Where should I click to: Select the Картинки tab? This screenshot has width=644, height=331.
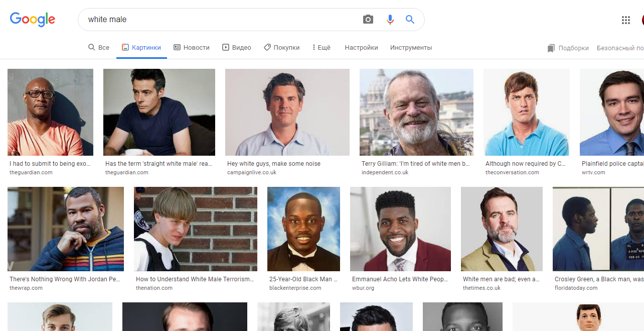[x=141, y=47]
